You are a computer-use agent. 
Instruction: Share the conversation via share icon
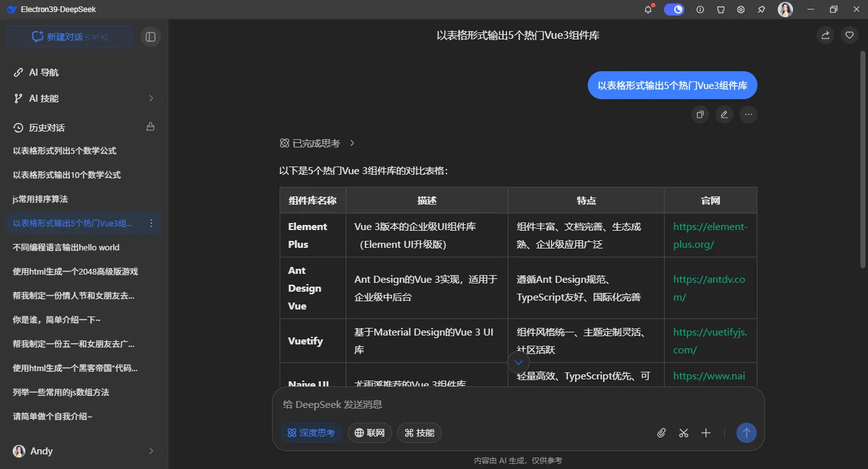coord(825,35)
